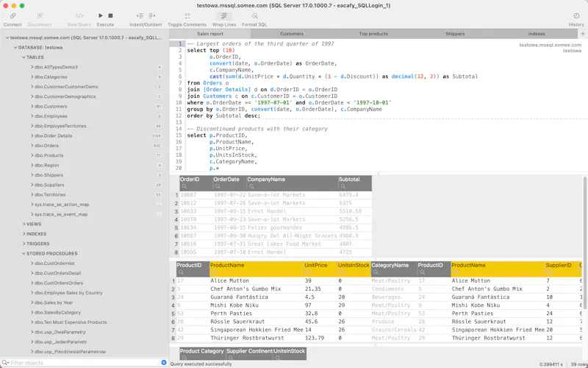Image resolution: width=588 pixels, height=368 pixels.
Task: Expand the dbo.Customers table
Action: [x=32, y=106]
